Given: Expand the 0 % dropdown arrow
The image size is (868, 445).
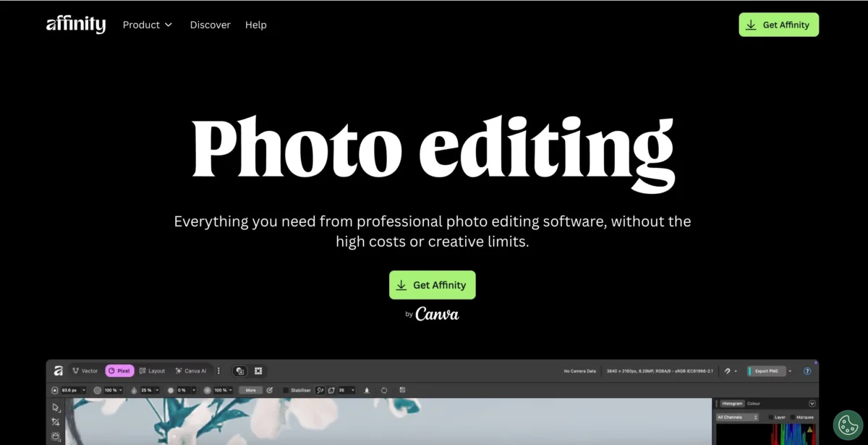Looking at the screenshot, I should coord(194,390).
